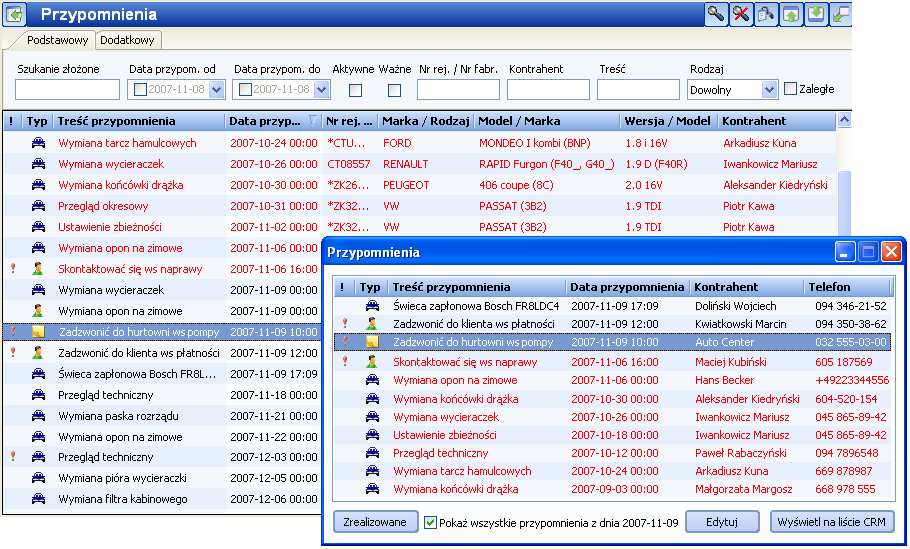Switch to the Dodatkowy tab
This screenshot has height=549, width=910.
pyautogui.click(x=127, y=40)
